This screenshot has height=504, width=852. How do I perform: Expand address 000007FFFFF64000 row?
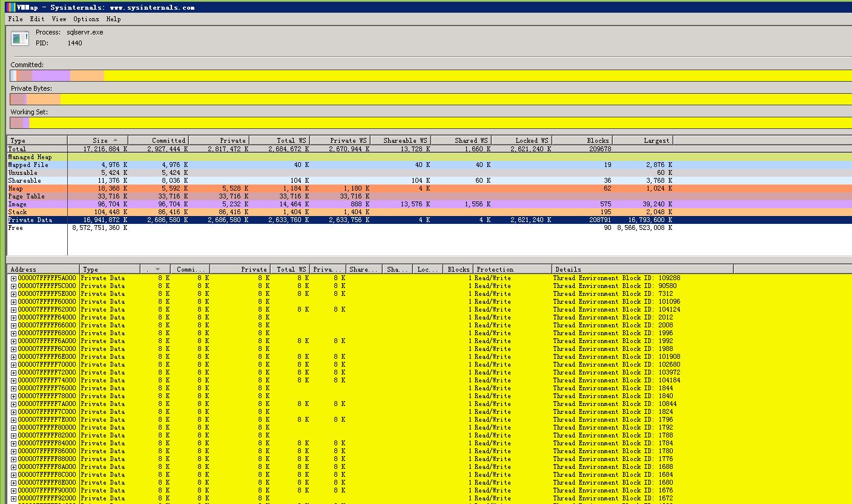click(x=13, y=318)
